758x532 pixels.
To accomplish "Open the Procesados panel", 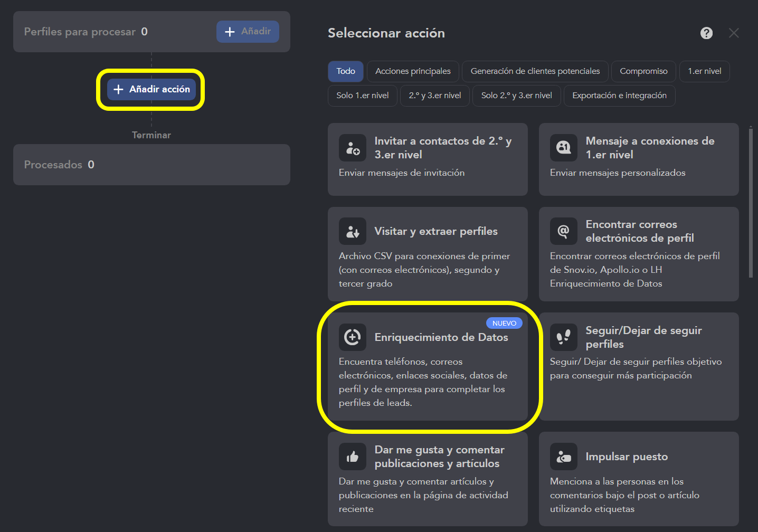I will pyautogui.click(x=151, y=165).
